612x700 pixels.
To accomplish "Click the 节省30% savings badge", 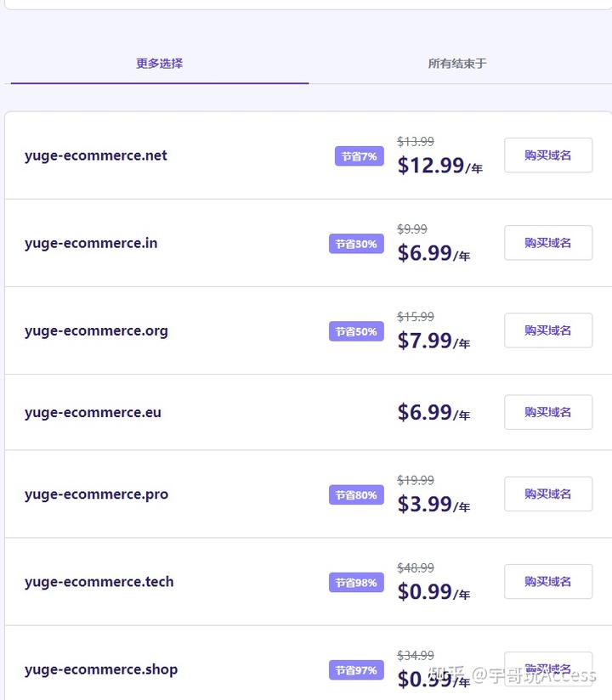I will click(x=356, y=244).
